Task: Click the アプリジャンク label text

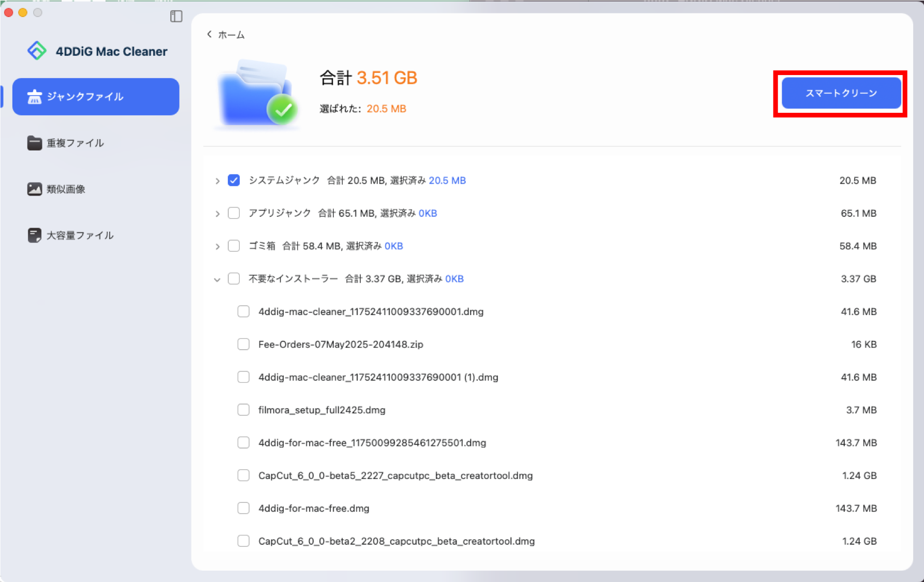Action: [280, 213]
